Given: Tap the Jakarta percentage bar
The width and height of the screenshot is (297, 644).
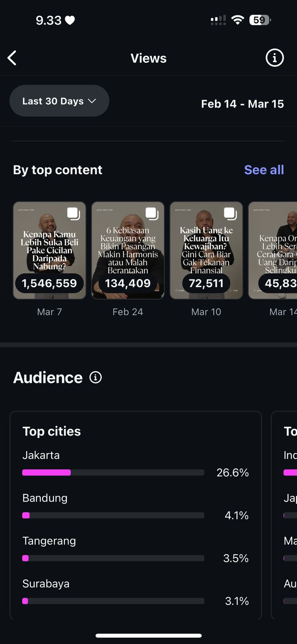Looking at the screenshot, I should coord(113,473).
